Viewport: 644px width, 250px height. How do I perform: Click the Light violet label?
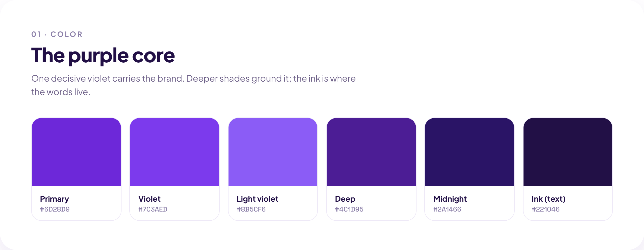click(257, 199)
